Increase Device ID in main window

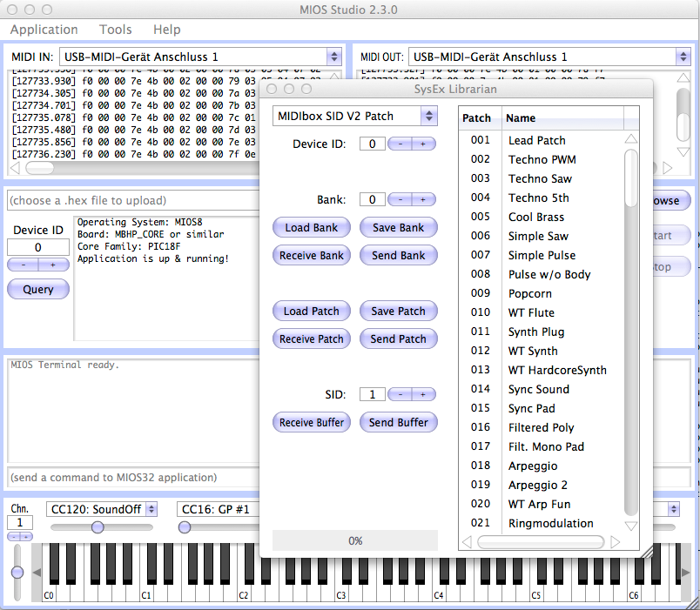coord(53,265)
